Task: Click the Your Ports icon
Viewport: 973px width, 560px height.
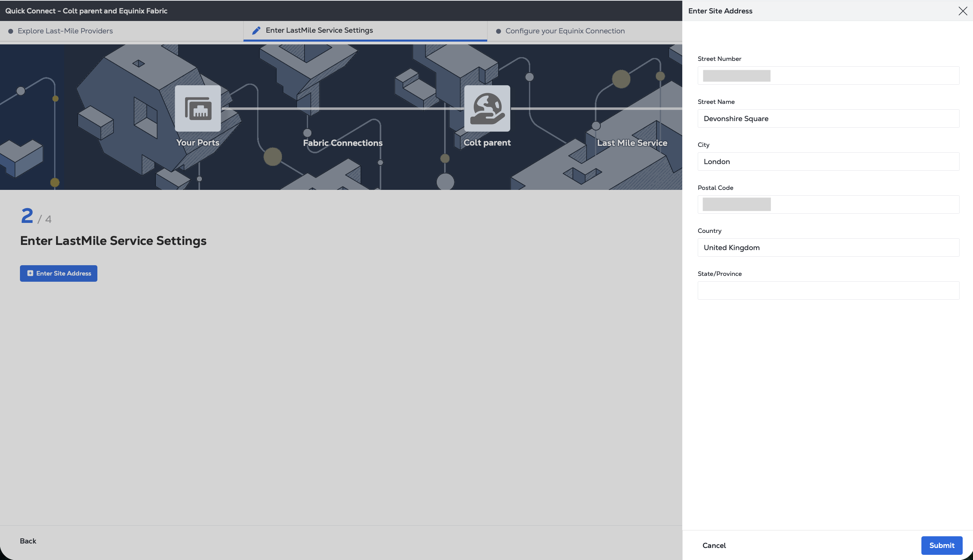Action: coord(198,108)
